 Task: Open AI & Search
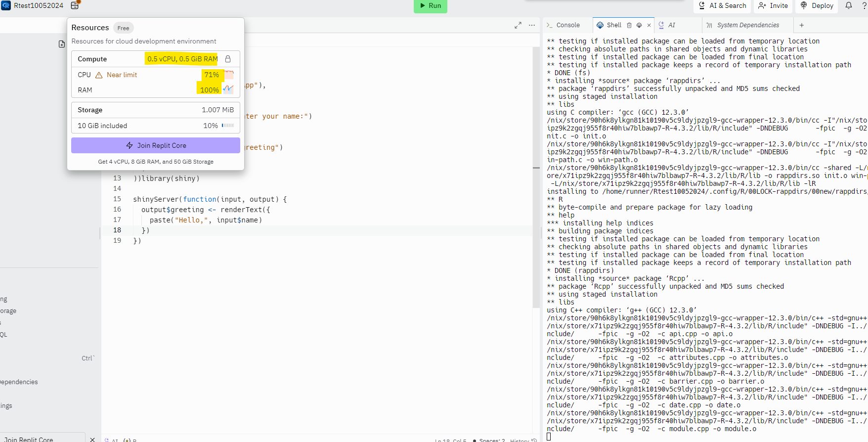click(722, 5)
